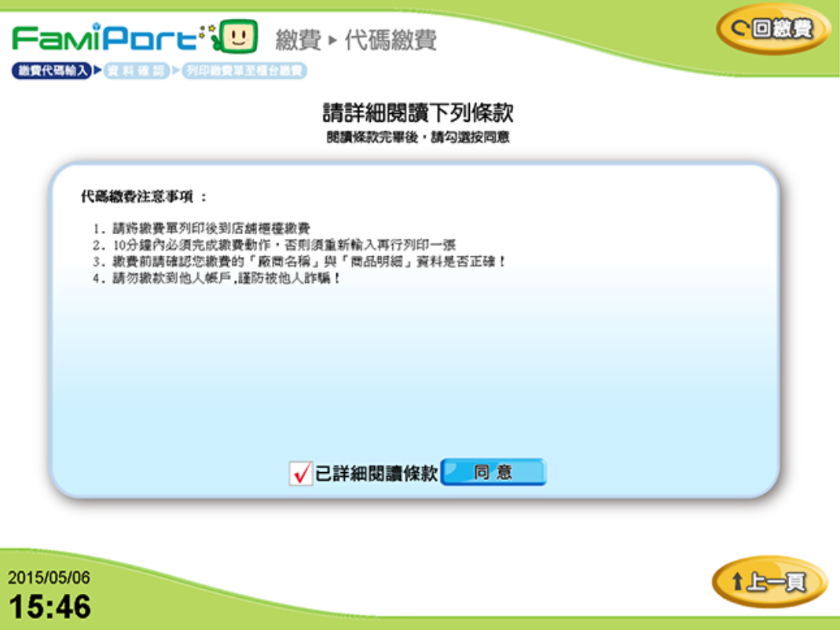This screenshot has width=840, height=630.
Task: Click the arrow after 資料確認 step
Action: coord(176,71)
